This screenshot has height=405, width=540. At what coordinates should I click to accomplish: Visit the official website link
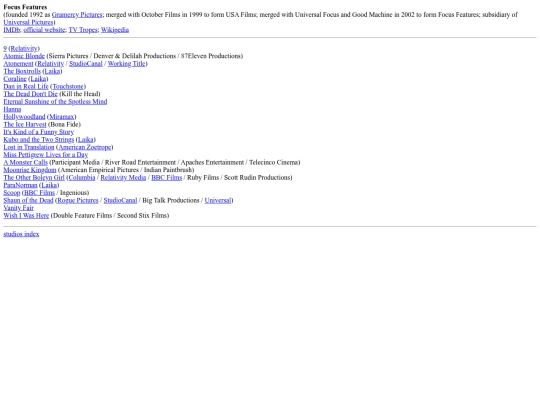pos(44,30)
